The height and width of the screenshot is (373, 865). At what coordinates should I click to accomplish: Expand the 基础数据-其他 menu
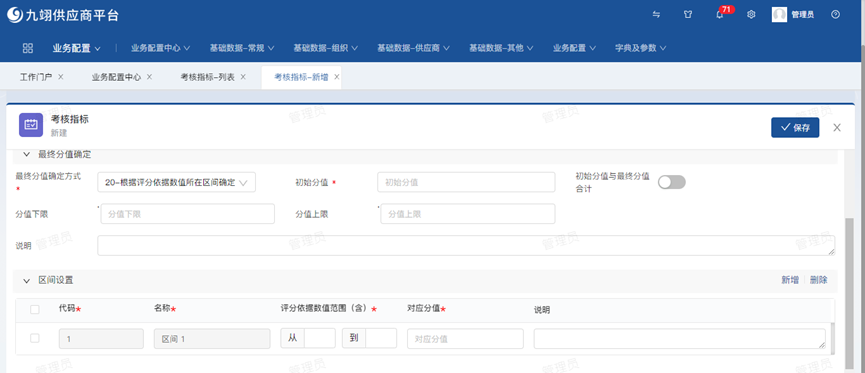[x=501, y=48]
